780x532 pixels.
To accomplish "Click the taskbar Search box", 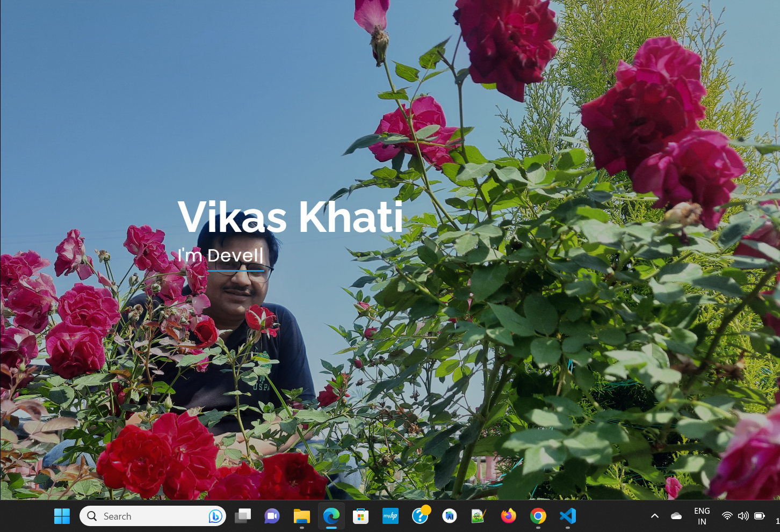I will [145, 516].
